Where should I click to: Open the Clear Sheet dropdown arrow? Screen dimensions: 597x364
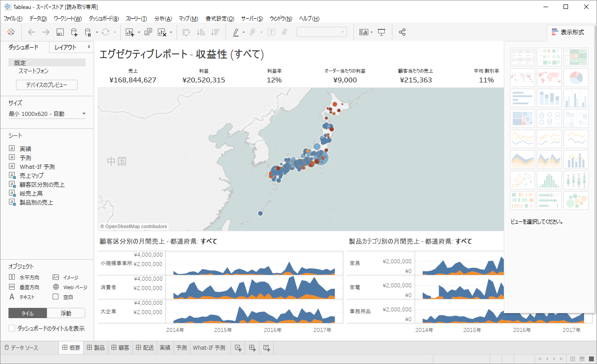(x=171, y=32)
